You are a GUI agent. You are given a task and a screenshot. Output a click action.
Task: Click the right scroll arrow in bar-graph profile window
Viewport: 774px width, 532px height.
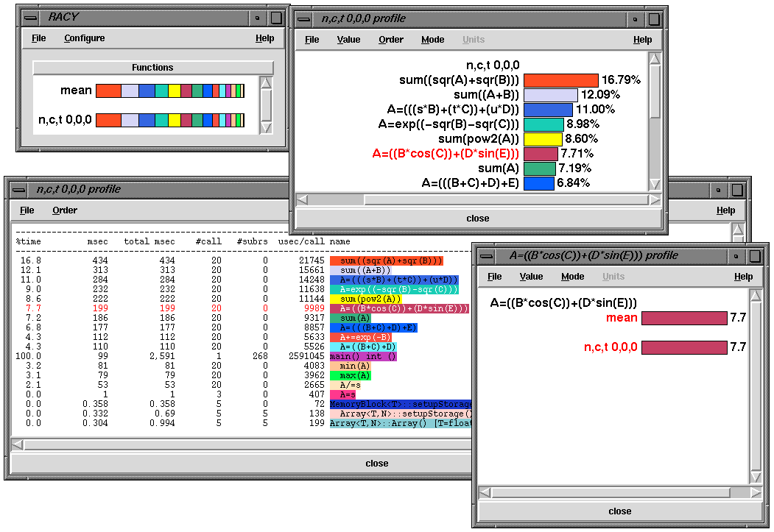654,199
